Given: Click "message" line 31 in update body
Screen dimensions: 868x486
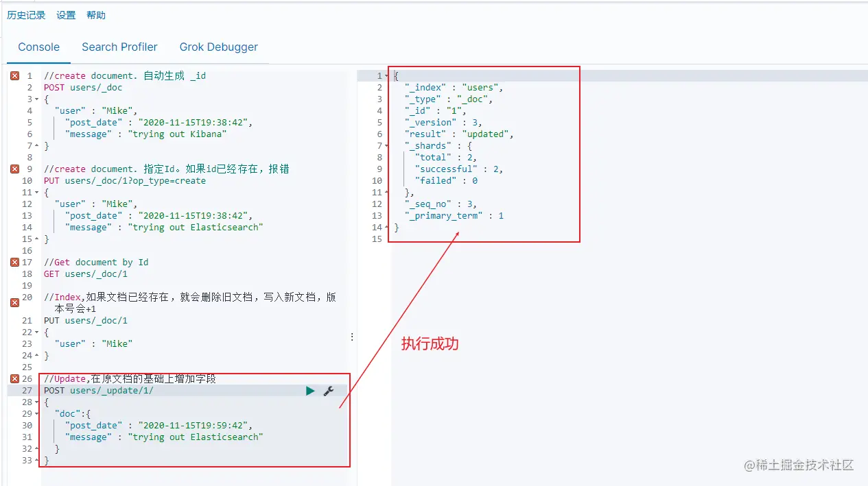Looking at the screenshot, I should [164, 437].
